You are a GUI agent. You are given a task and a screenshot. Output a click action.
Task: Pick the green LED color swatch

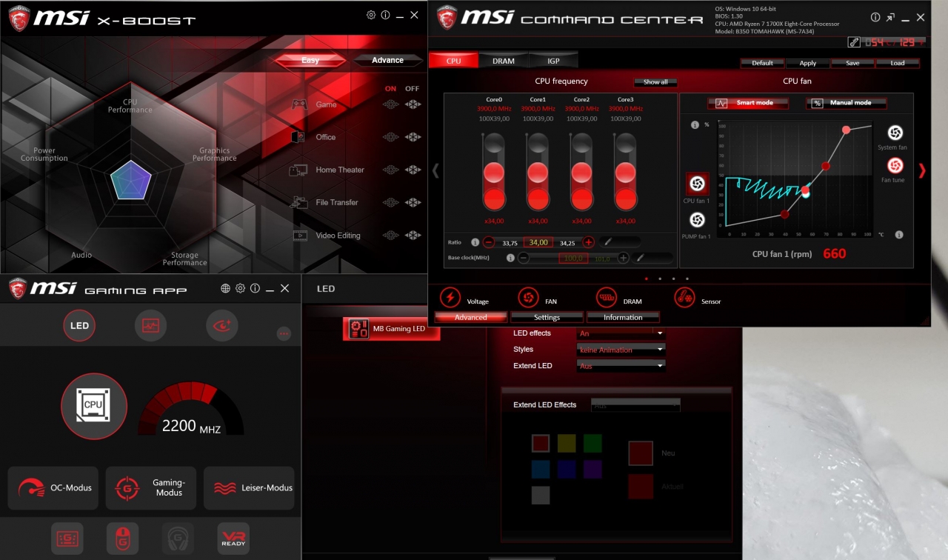coord(592,443)
